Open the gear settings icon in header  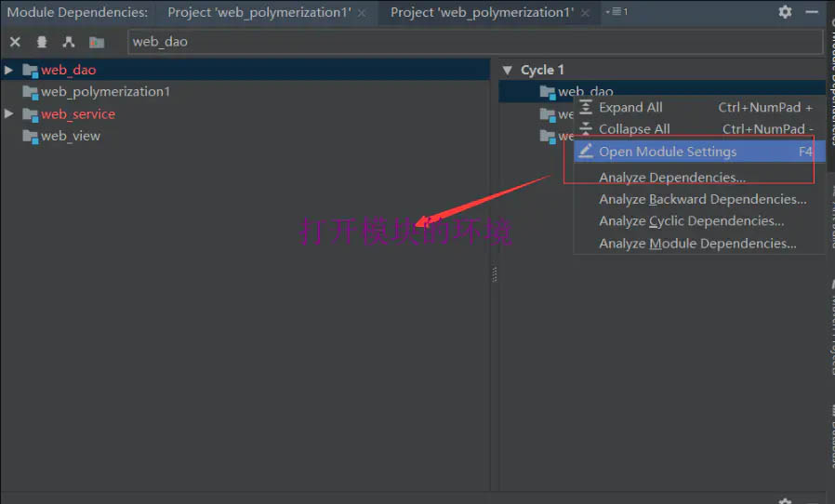point(785,12)
